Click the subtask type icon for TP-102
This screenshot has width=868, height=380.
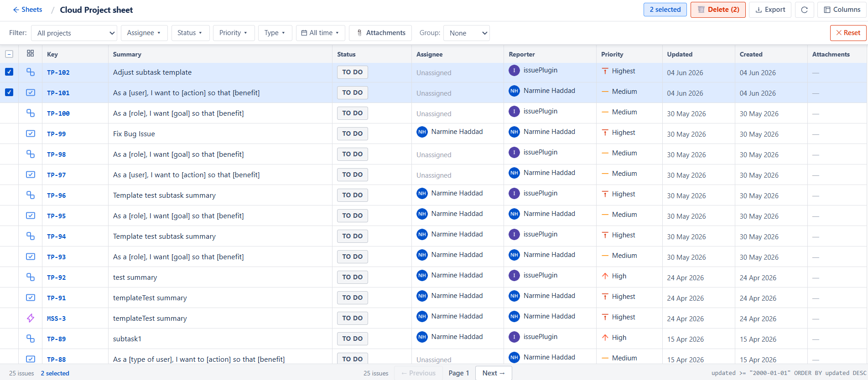(31, 72)
